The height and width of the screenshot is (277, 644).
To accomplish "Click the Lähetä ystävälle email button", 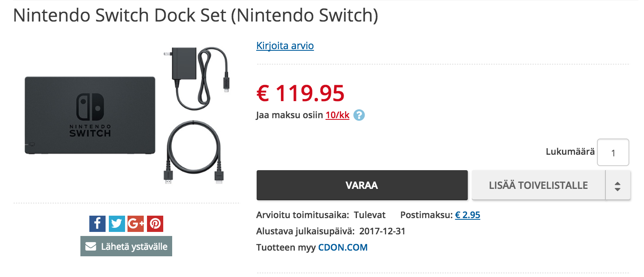I will pyautogui.click(x=126, y=247).
